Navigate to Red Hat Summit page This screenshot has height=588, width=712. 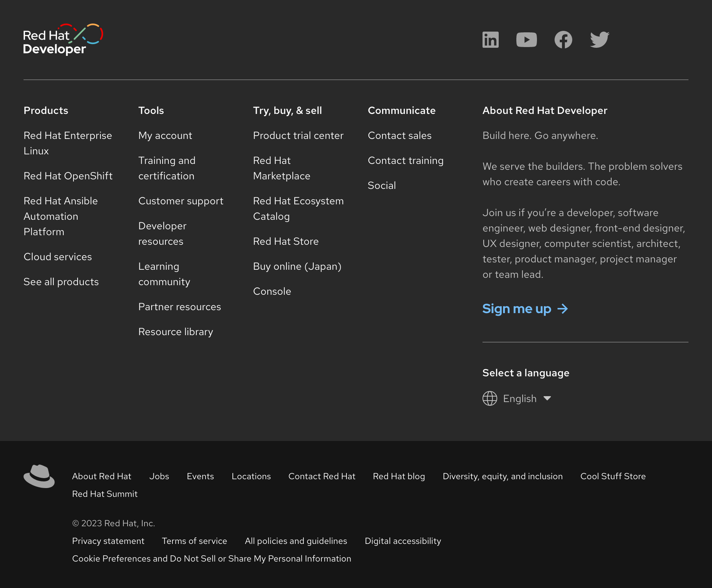tap(105, 494)
